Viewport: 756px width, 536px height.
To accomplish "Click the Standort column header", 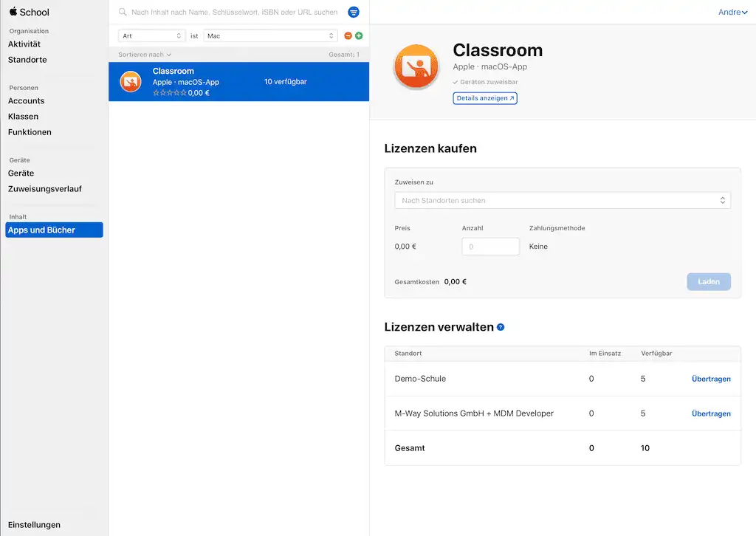I will pyautogui.click(x=408, y=354).
